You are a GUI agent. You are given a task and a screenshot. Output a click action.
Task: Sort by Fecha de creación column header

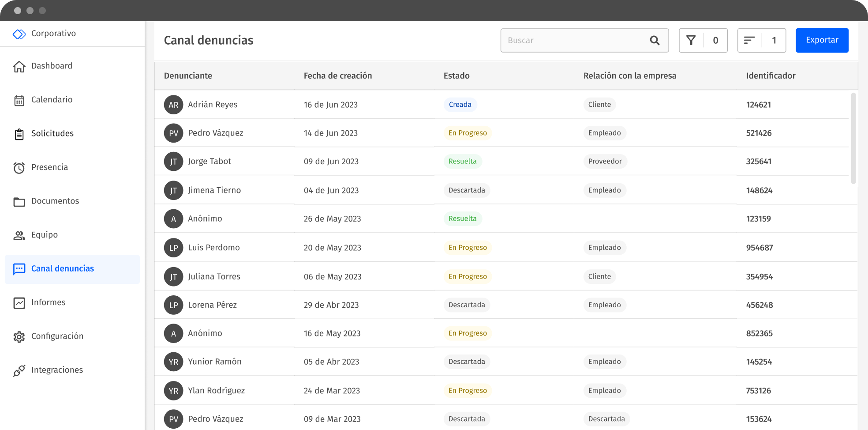click(337, 76)
